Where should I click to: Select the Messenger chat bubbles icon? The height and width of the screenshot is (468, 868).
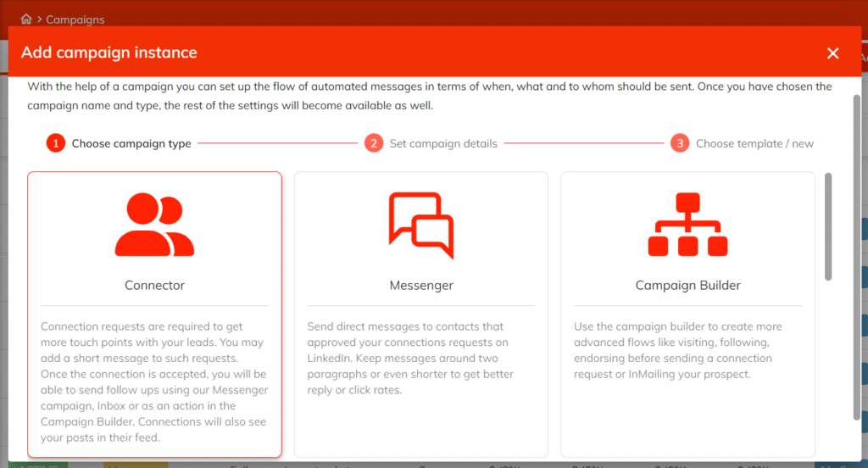421,225
